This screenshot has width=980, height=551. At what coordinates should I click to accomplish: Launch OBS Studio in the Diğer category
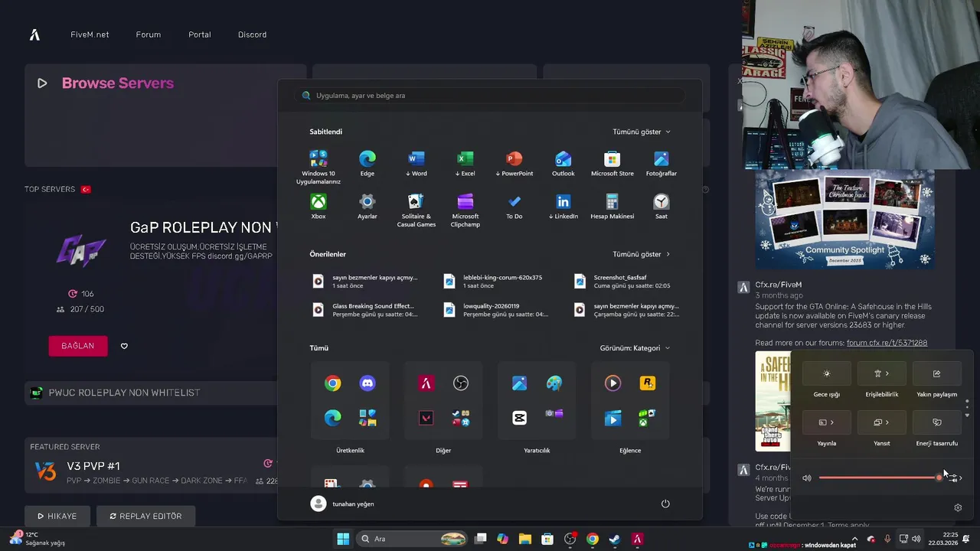[461, 383]
